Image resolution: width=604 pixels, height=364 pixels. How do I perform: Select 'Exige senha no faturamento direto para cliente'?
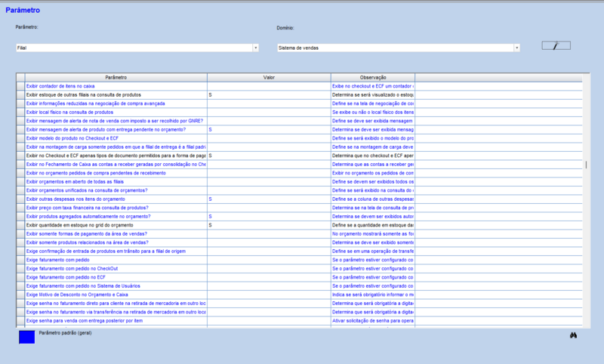coord(116,303)
